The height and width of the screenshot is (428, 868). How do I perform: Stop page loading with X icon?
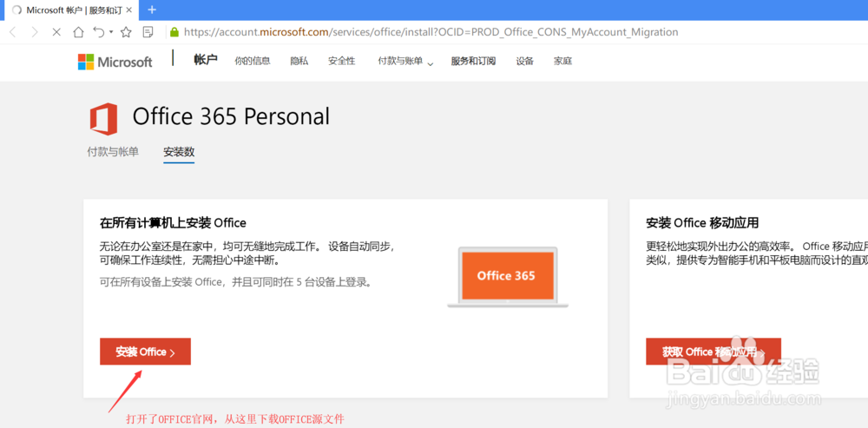56,32
